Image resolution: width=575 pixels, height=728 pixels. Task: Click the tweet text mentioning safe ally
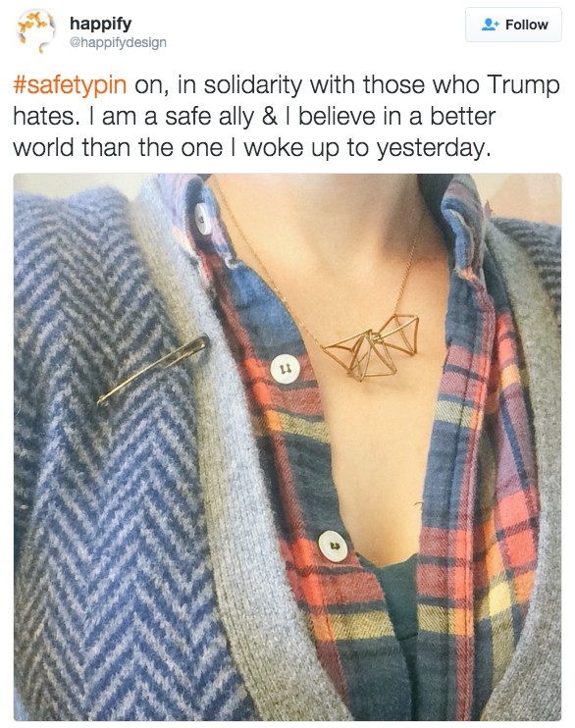coord(287,116)
